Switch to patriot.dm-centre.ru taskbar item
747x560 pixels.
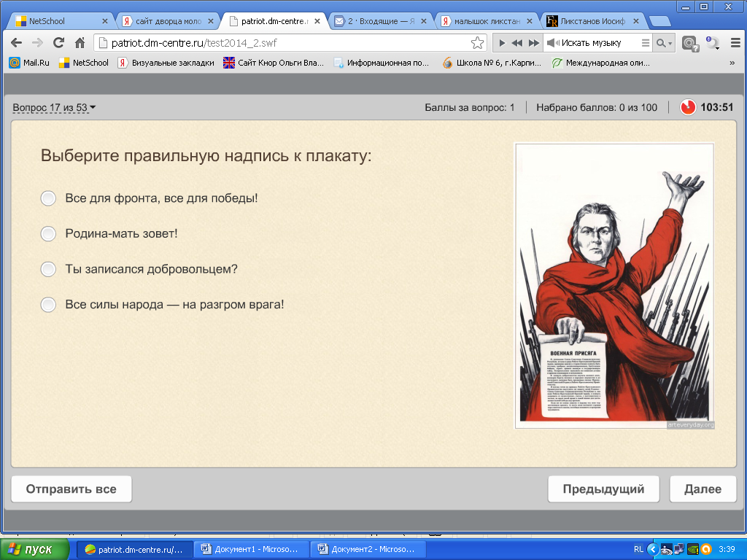(135, 550)
